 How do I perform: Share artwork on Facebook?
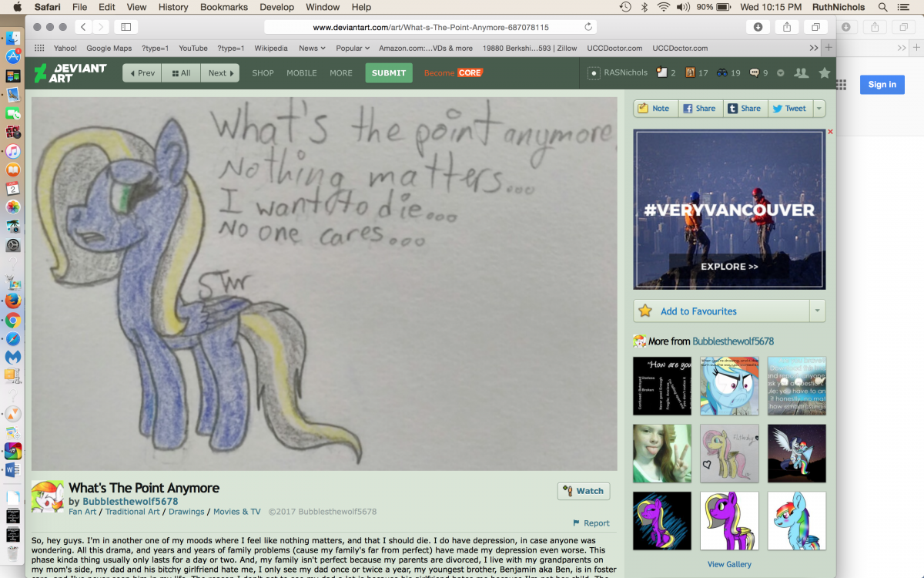(x=699, y=109)
